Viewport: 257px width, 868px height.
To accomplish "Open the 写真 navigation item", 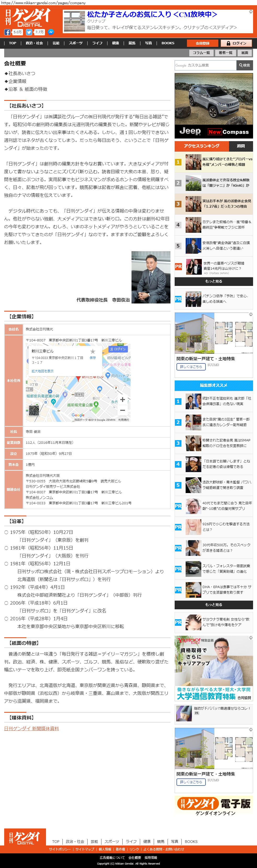I will coord(148,43).
